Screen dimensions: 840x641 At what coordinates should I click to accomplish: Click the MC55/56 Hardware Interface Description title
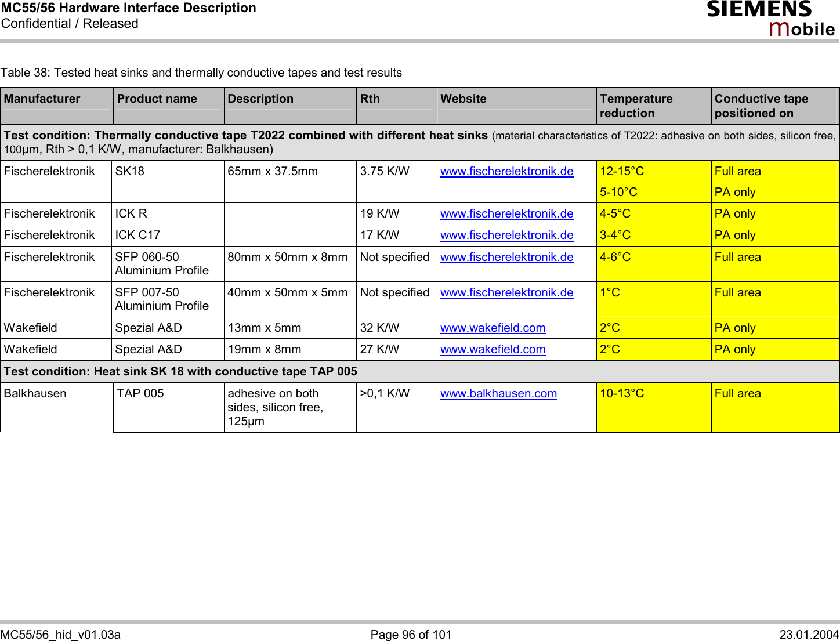coord(128,8)
